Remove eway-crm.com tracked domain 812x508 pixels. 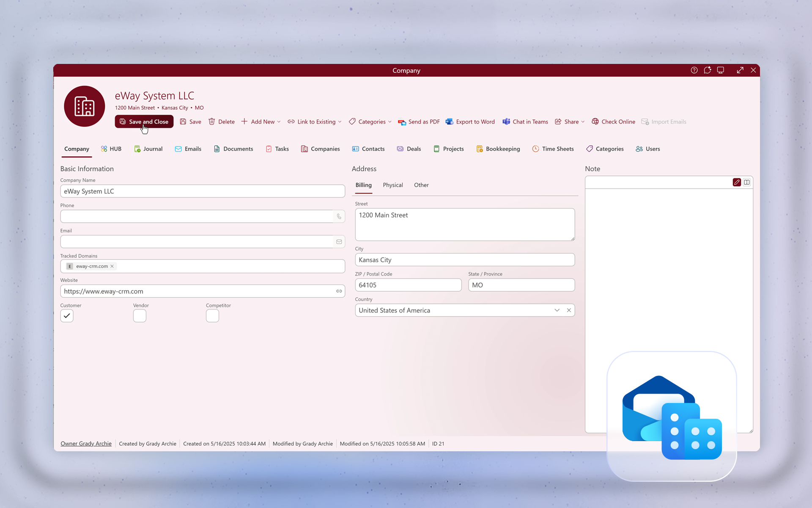(112, 266)
